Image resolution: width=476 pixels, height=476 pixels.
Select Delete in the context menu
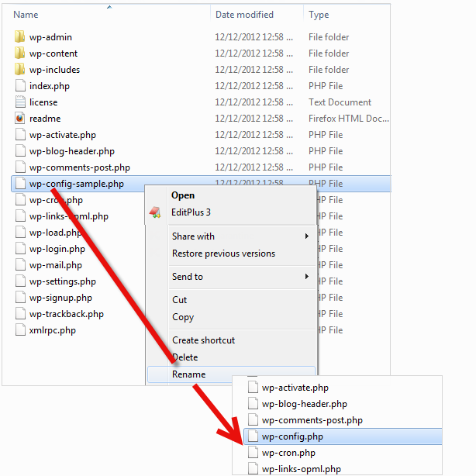(x=185, y=357)
